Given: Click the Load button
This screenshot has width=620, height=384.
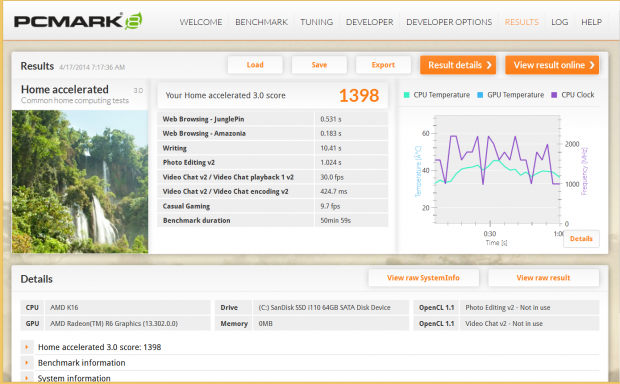Looking at the screenshot, I should pos(255,65).
